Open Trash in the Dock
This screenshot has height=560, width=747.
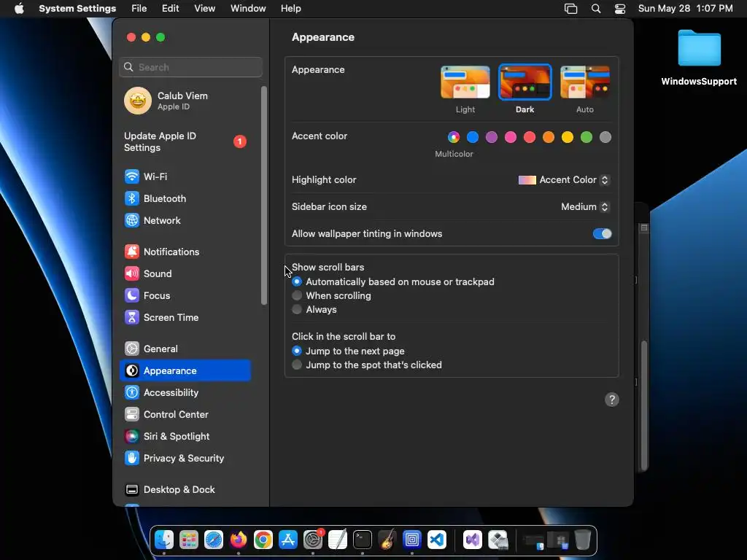coord(582,540)
